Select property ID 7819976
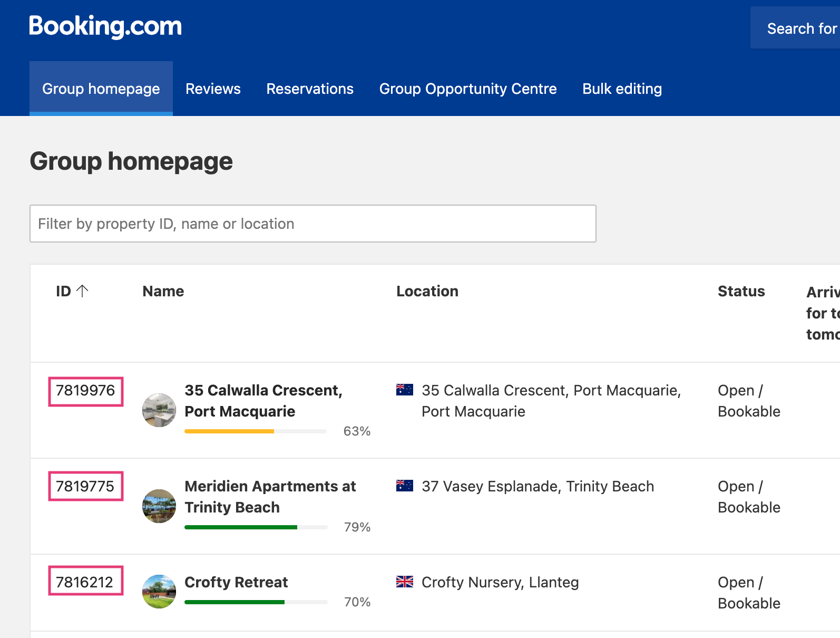840x638 pixels. pos(85,391)
